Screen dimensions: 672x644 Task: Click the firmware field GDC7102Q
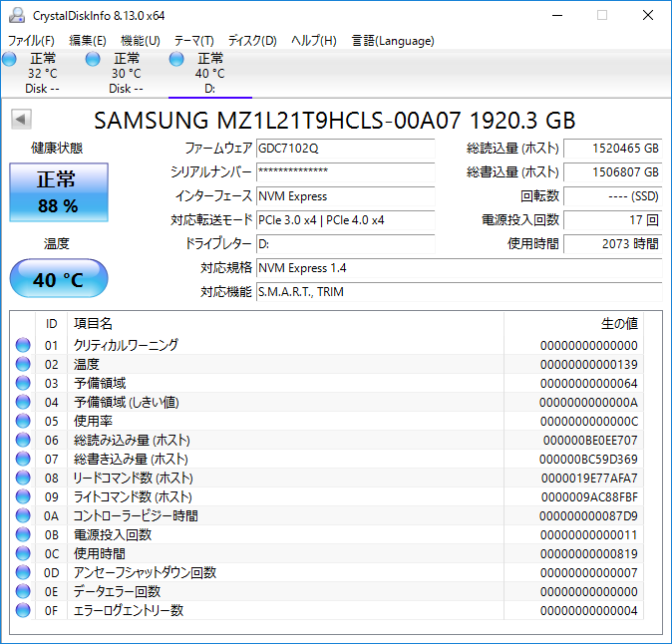345,149
